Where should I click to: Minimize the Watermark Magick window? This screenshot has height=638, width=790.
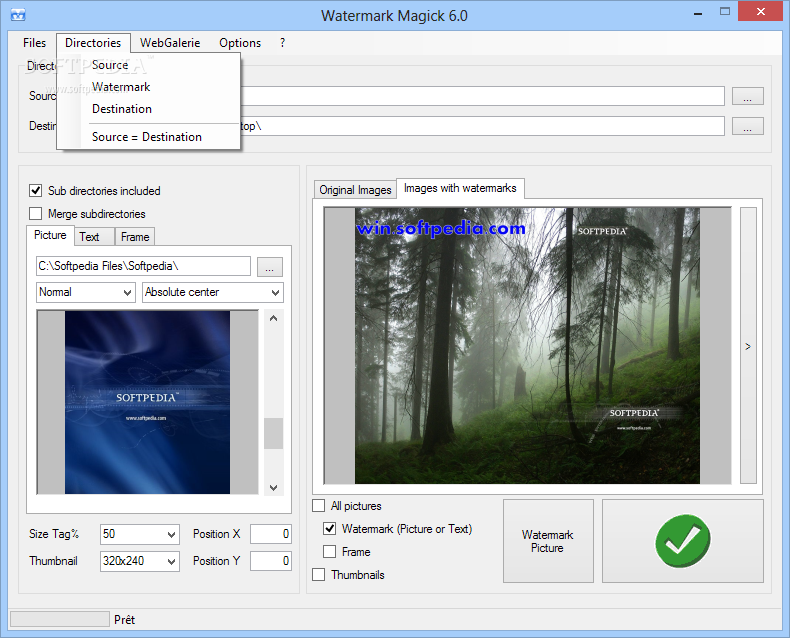(698, 13)
